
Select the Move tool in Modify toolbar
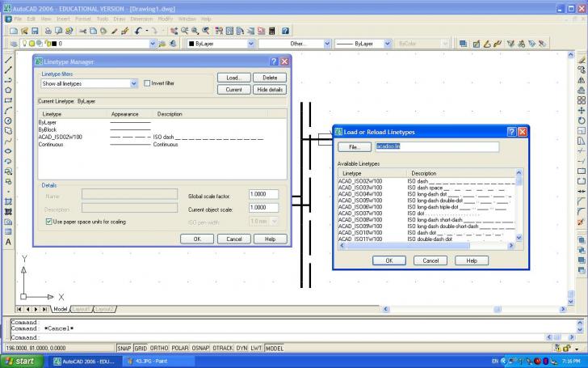(582, 110)
